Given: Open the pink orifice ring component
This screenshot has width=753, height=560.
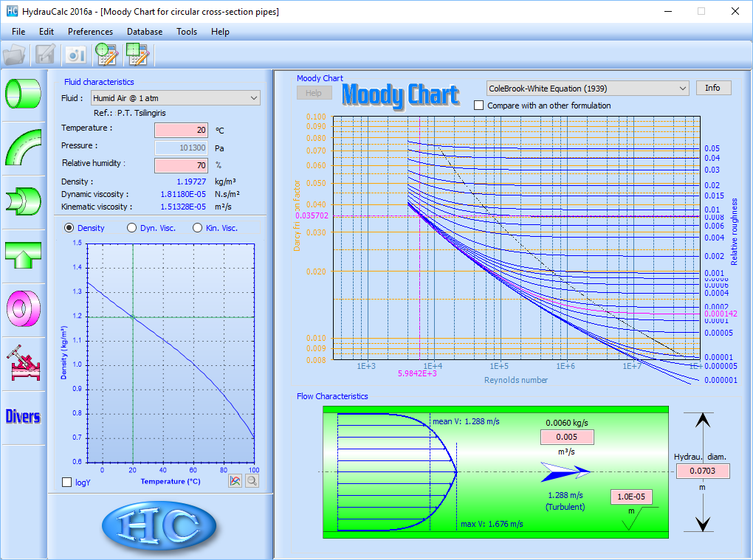Looking at the screenshot, I should tap(23, 308).
